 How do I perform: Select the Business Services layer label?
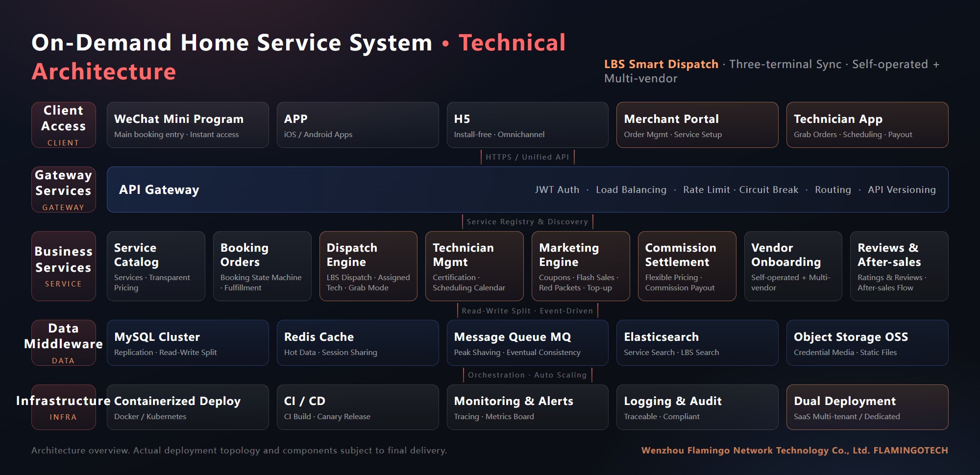point(64,266)
